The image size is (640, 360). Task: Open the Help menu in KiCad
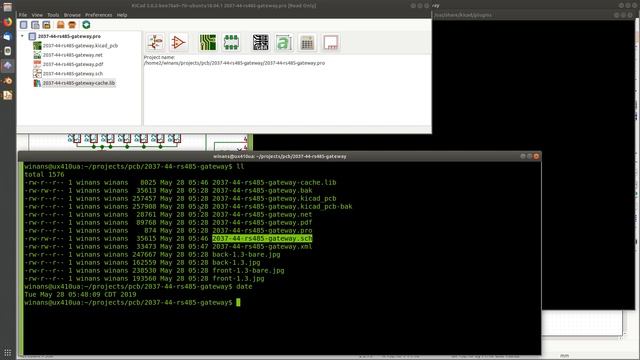122,15
